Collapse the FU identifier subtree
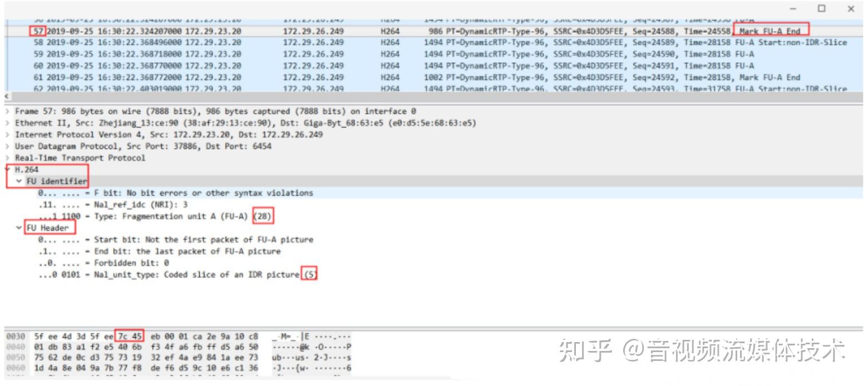This screenshot has height=386, width=868. coord(19,181)
